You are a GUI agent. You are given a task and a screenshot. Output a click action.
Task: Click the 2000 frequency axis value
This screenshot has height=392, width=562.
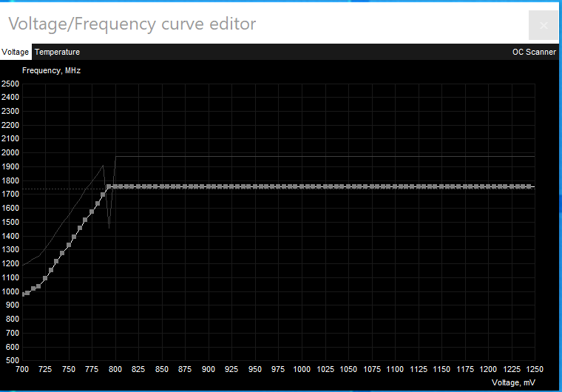coord(10,153)
